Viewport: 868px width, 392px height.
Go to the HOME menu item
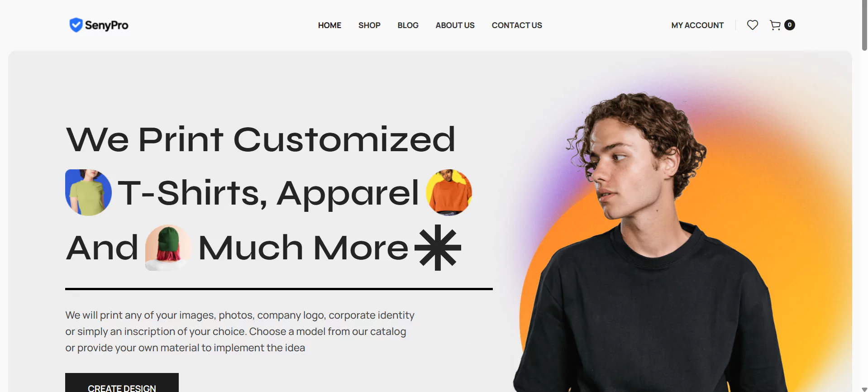coord(329,25)
